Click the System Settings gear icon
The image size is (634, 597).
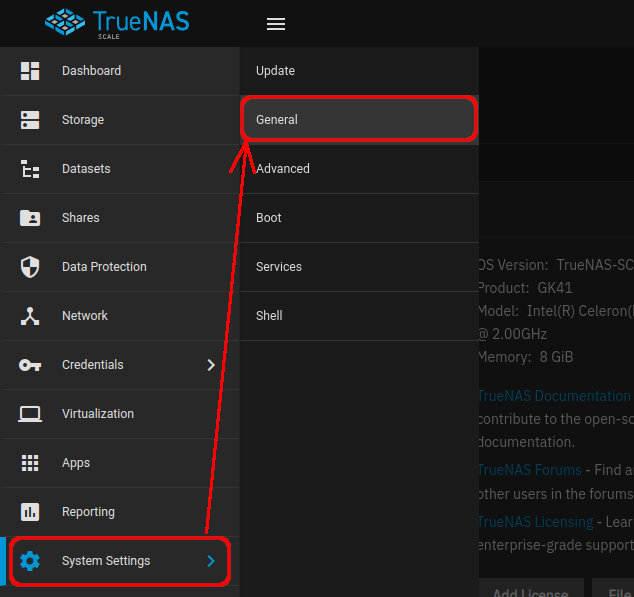click(x=30, y=561)
